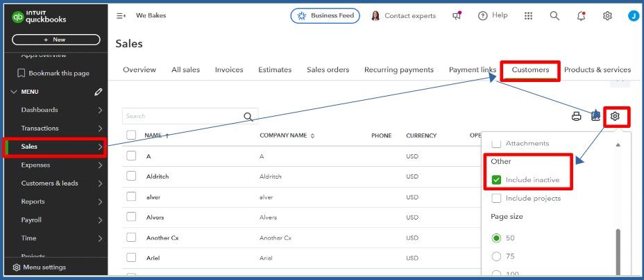Open the apps grid icon
Screen dimensions: 644x280
tap(528, 15)
